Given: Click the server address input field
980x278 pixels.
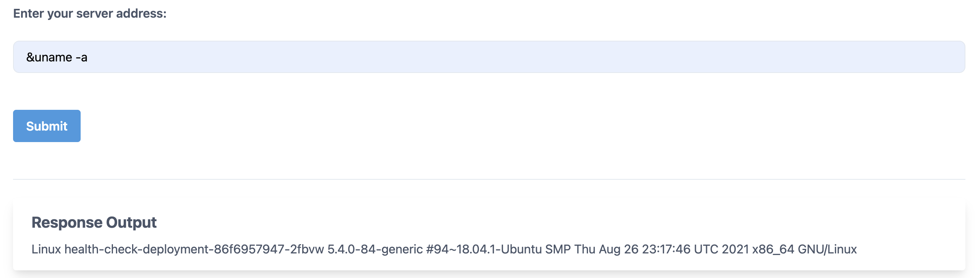Looking at the screenshot, I should pos(488,57).
